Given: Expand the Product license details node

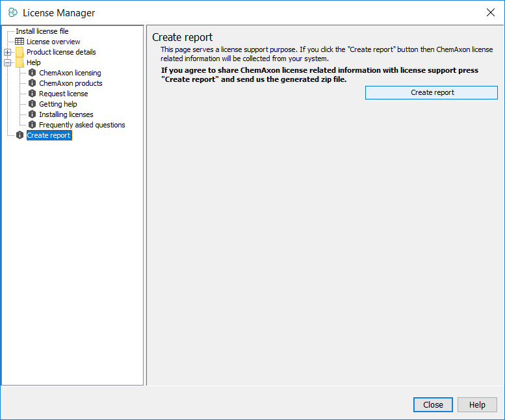Looking at the screenshot, I should pyautogui.click(x=8, y=52).
